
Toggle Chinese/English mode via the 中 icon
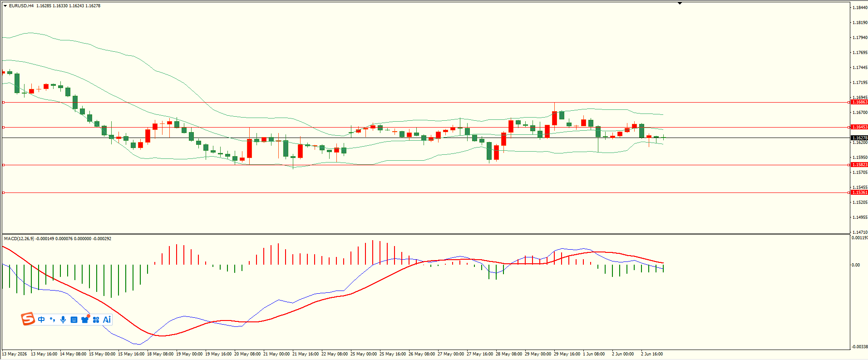point(41,320)
